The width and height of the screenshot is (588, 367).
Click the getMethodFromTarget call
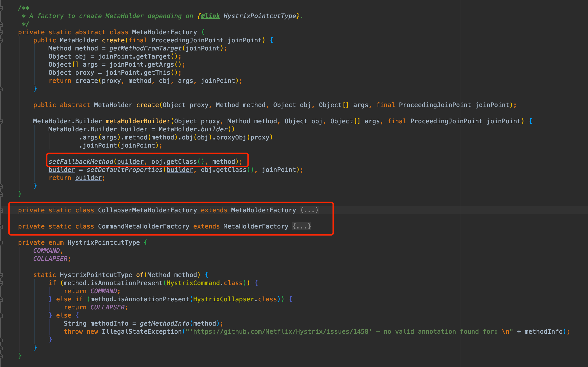[x=145, y=49]
